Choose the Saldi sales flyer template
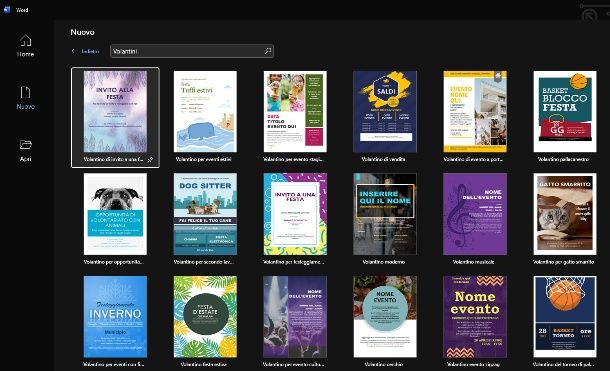 click(385, 111)
